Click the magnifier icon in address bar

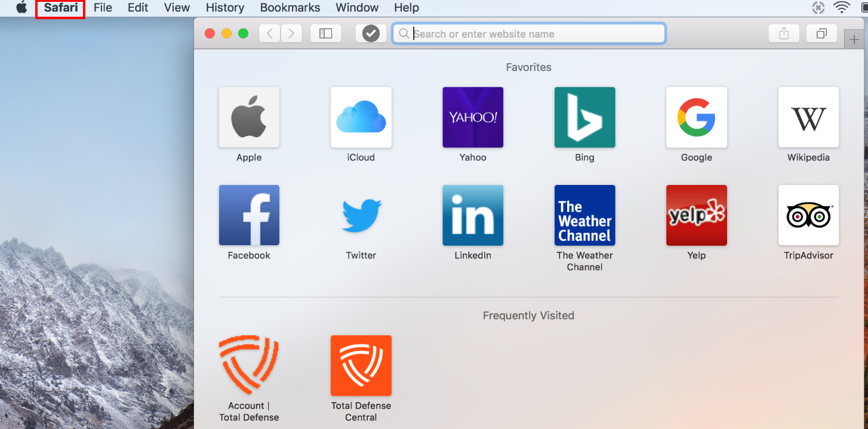coord(404,34)
